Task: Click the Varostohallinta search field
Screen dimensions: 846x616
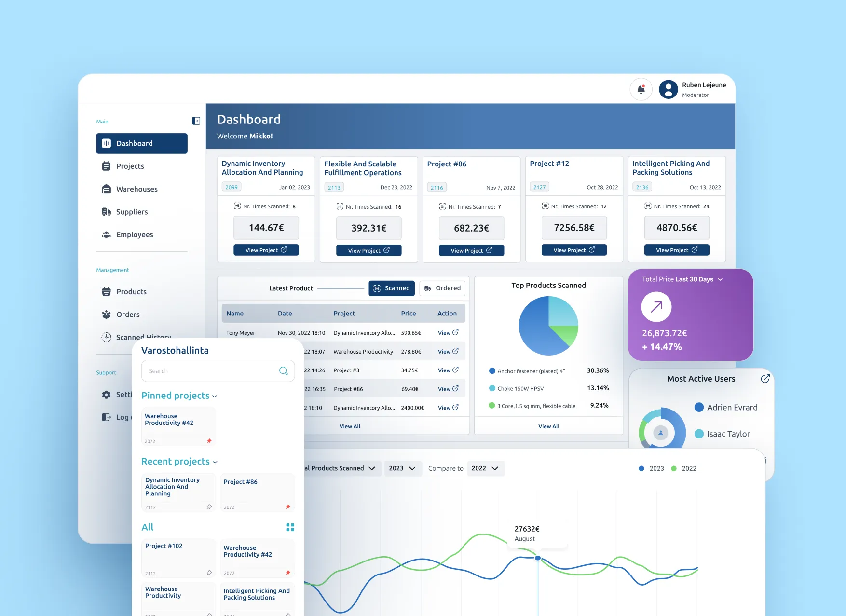Action: click(x=218, y=371)
